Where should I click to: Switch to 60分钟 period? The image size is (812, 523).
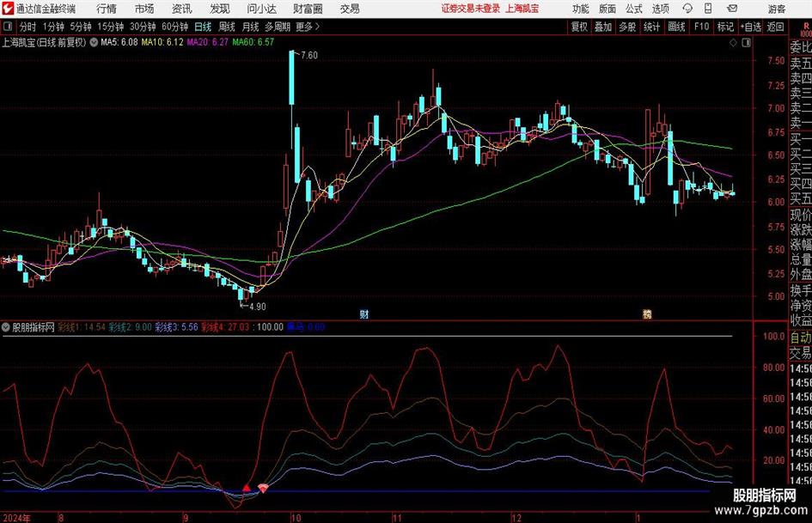coord(174,27)
